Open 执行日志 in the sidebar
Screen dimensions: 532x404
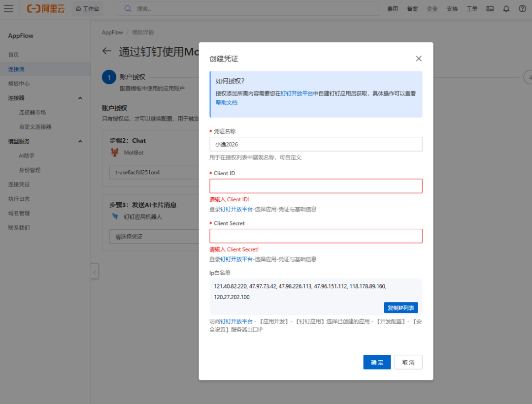pos(19,199)
